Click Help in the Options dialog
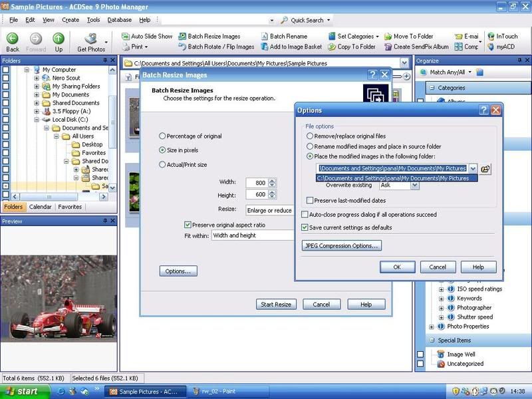Image resolution: width=532 pixels, height=399 pixels. (478, 267)
